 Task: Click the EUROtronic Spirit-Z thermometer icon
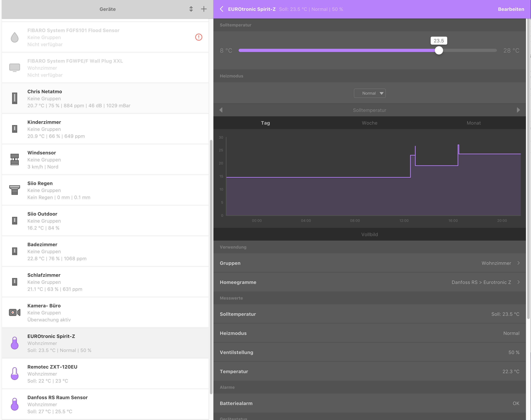click(15, 343)
